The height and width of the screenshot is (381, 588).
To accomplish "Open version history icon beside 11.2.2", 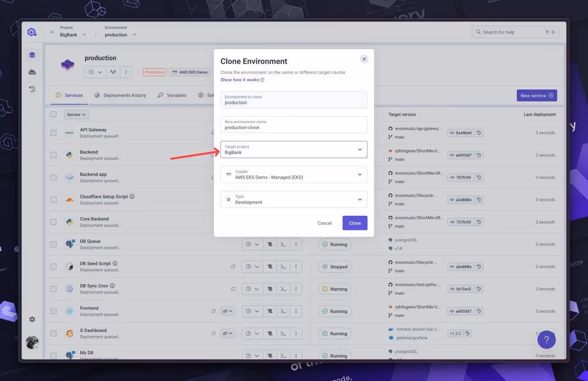I will pos(469,333).
